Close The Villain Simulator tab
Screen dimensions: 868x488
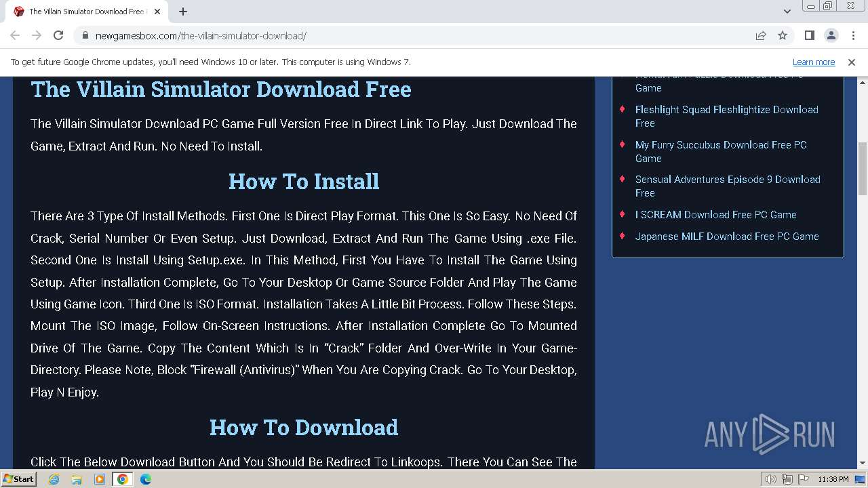click(157, 12)
